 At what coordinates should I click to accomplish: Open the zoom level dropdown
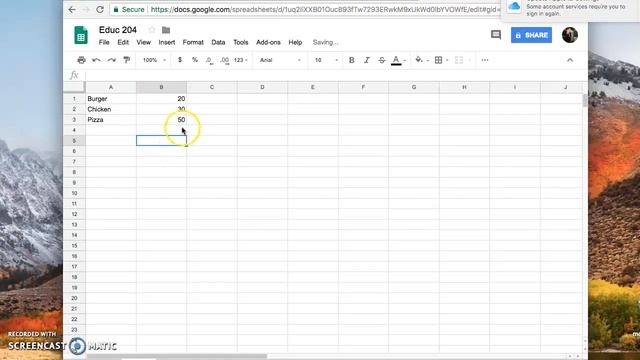pos(154,60)
